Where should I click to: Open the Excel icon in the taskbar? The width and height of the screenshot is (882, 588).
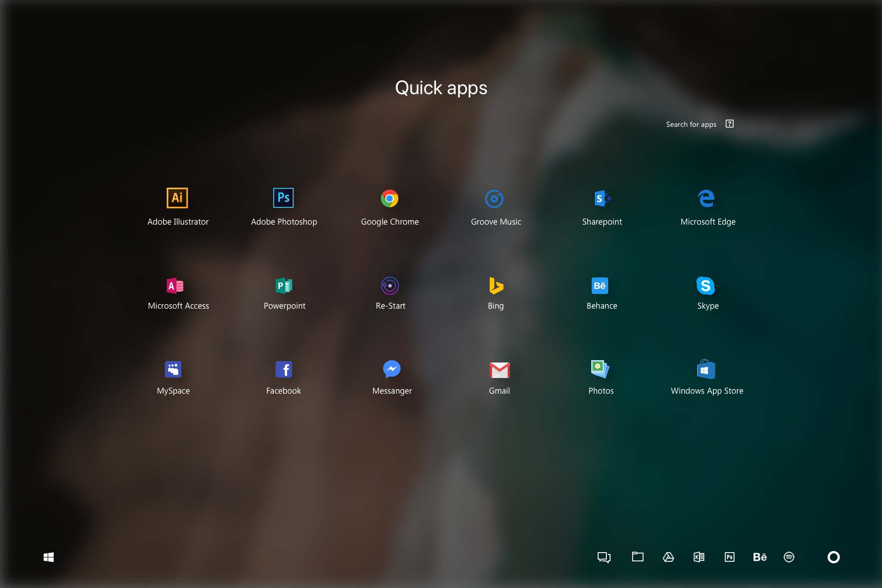pos(699,557)
